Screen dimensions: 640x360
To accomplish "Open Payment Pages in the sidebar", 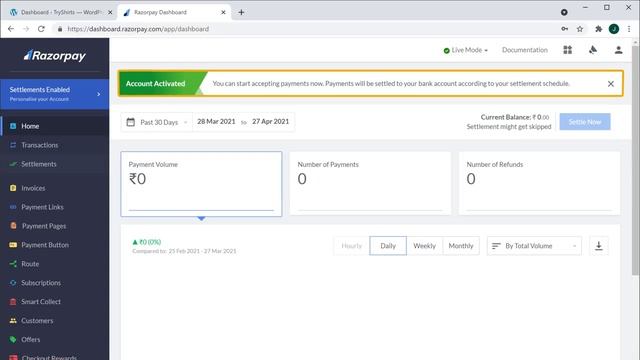I will click(55, 226).
